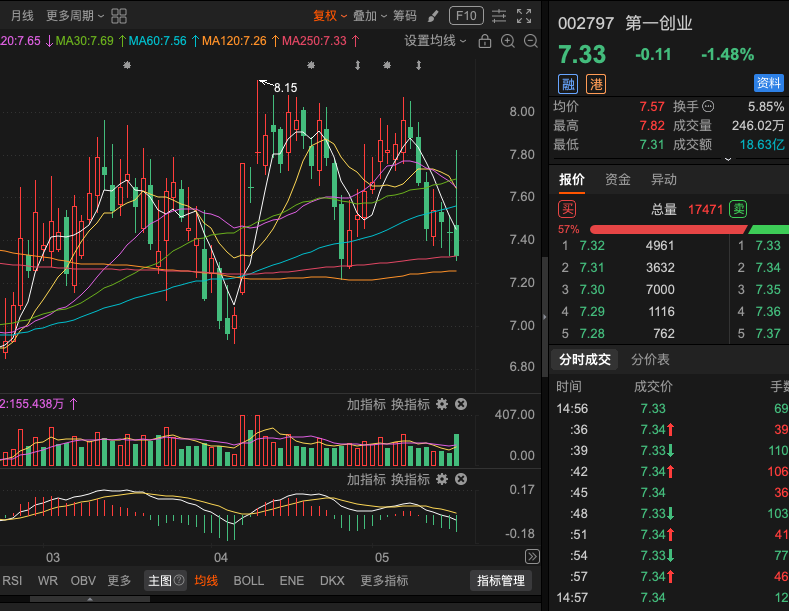Open the 筹码 chip distribution
Image resolution: width=789 pixels, height=611 pixels.
point(405,16)
